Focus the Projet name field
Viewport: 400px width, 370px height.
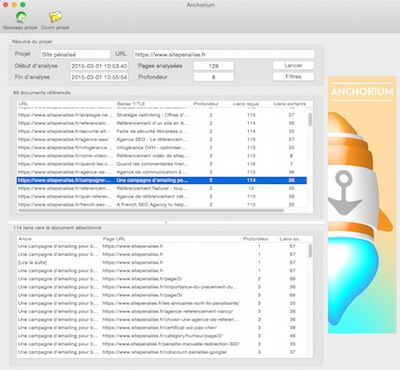tap(75, 54)
